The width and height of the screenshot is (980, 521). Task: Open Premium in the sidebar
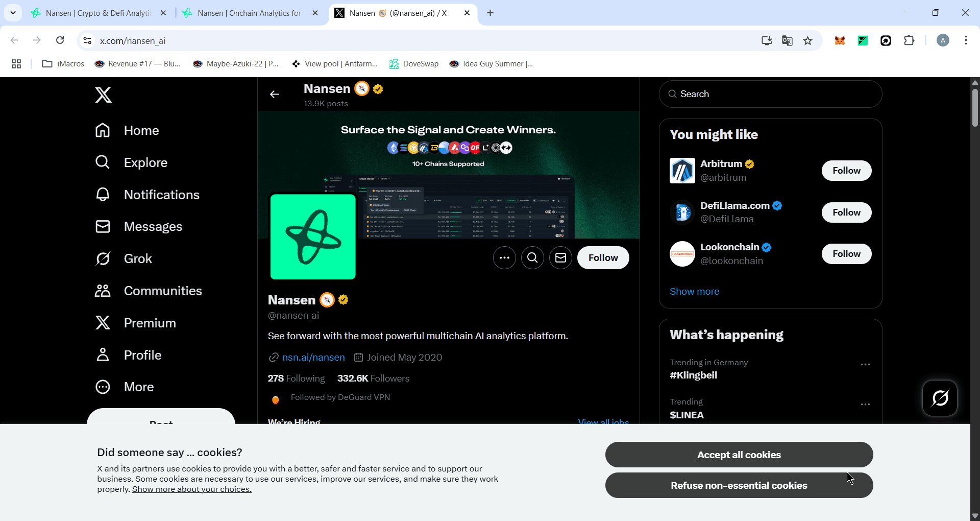coord(136,323)
